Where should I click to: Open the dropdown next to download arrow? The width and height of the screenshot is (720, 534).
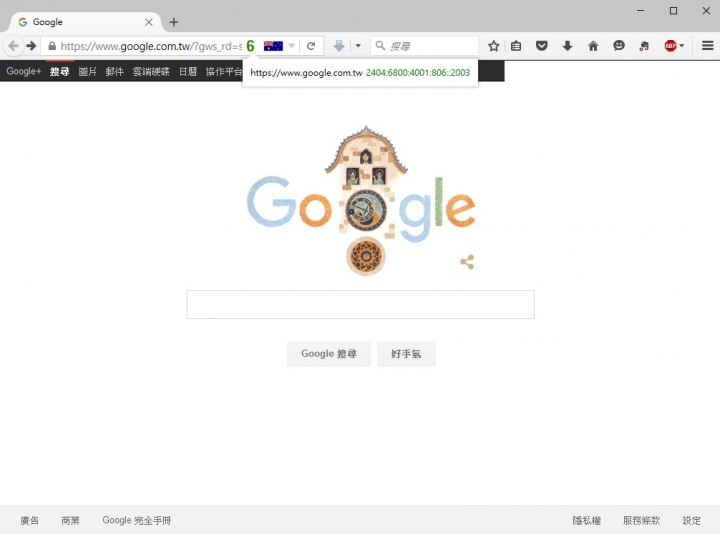click(x=358, y=46)
